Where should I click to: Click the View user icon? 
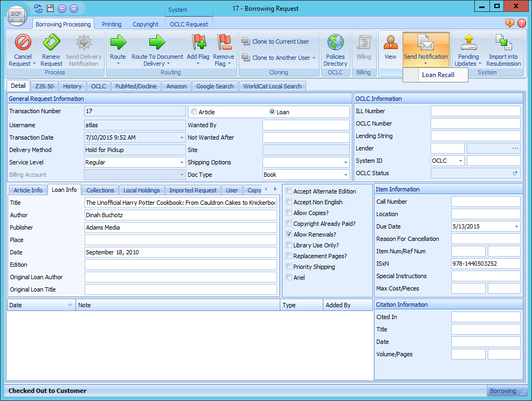point(390,43)
